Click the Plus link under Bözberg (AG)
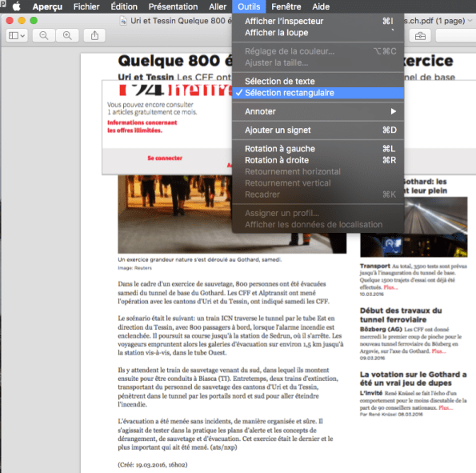 [438, 351]
